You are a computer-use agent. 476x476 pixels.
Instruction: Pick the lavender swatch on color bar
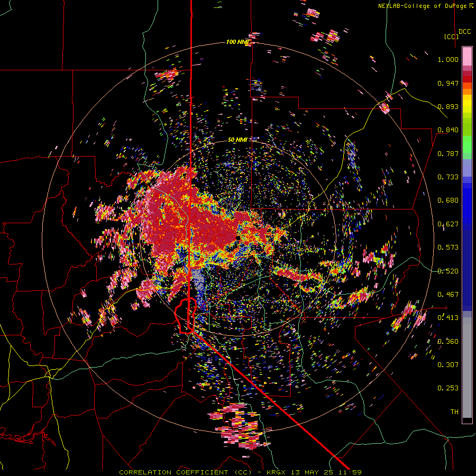click(x=467, y=168)
